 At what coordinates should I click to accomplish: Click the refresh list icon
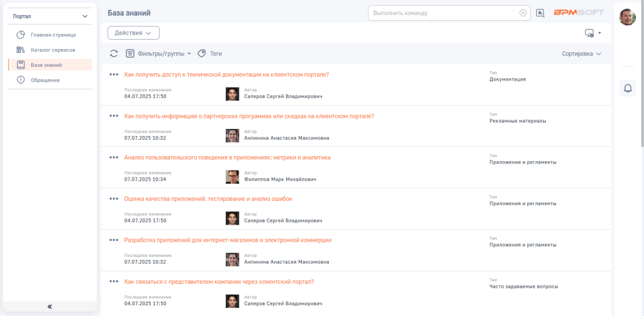tap(114, 54)
